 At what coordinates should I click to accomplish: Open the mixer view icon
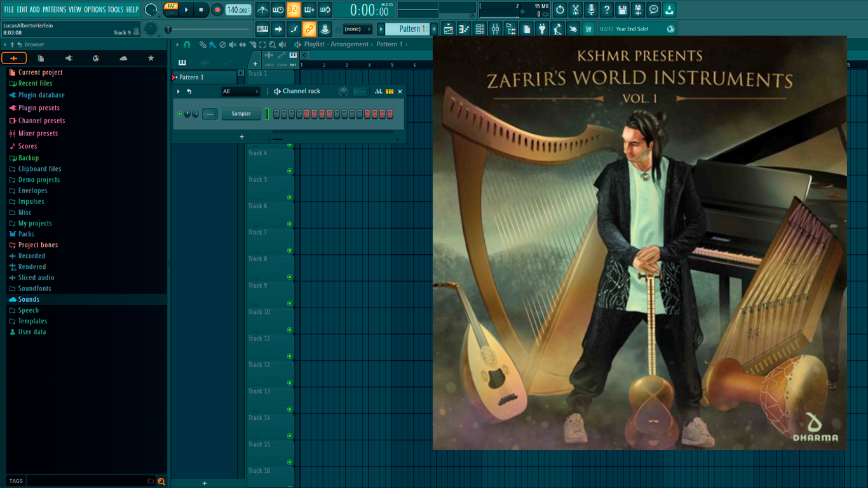(495, 29)
